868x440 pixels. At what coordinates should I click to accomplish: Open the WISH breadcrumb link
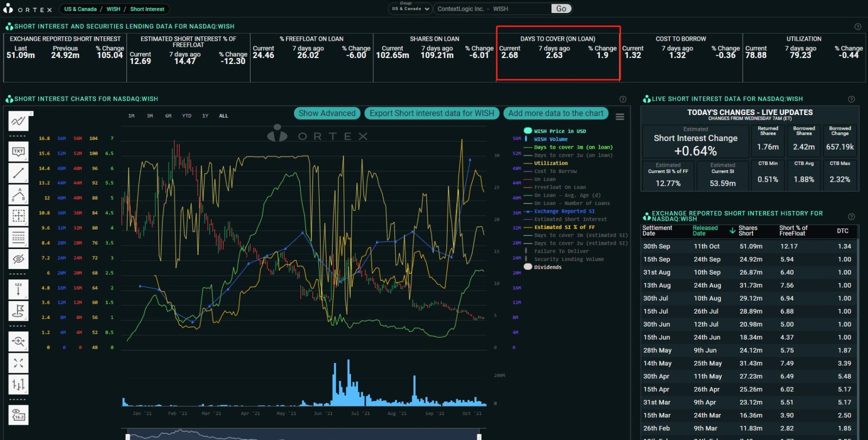pos(113,9)
